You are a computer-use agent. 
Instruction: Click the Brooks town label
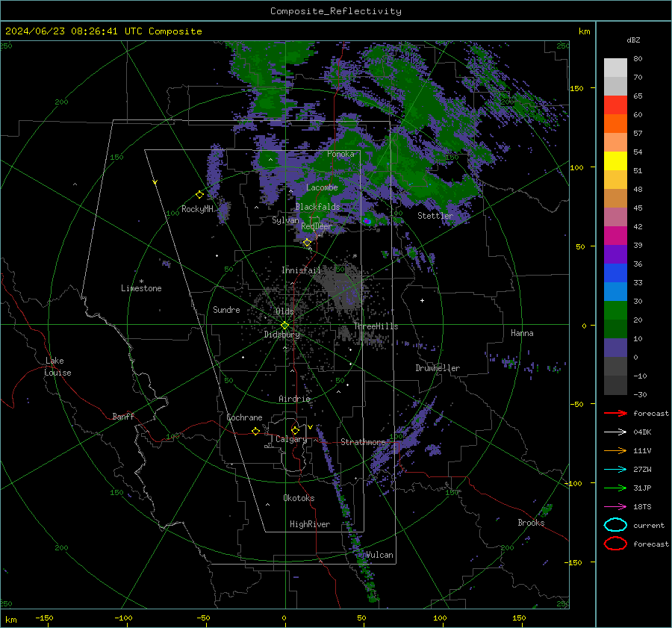(x=531, y=523)
